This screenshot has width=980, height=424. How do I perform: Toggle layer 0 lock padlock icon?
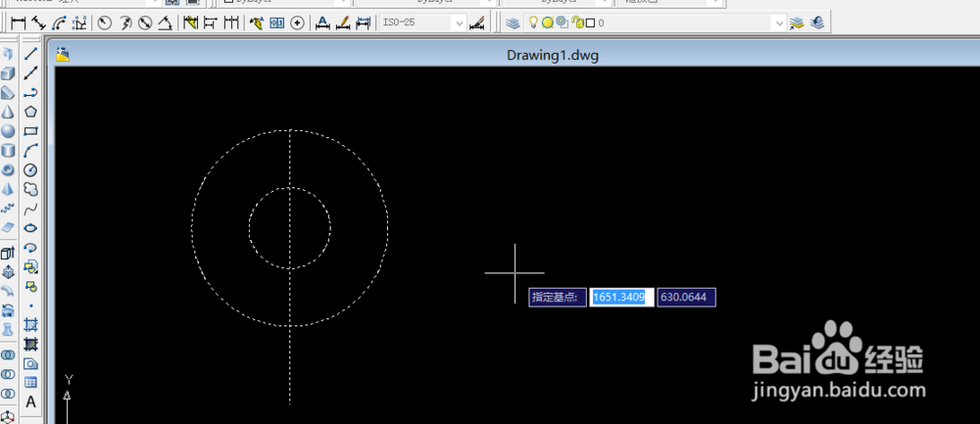pyautogui.click(x=577, y=24)
